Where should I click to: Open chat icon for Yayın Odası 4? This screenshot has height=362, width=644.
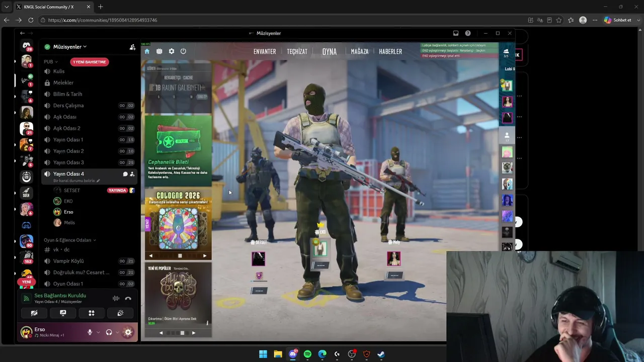click(x=125, y=174)
